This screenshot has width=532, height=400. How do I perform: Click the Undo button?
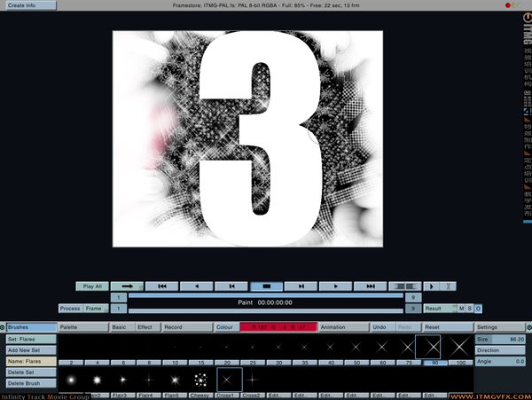click(383, 327)
